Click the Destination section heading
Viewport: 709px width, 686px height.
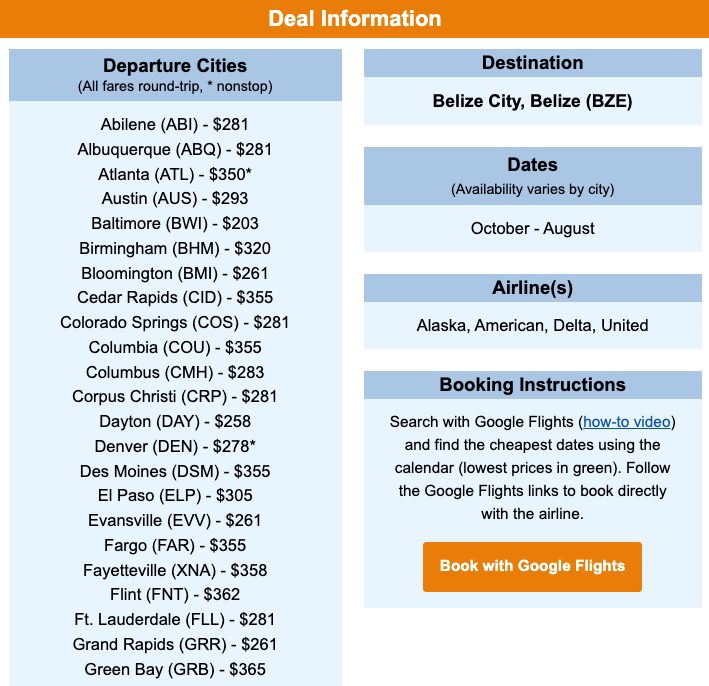click(532, 63)
